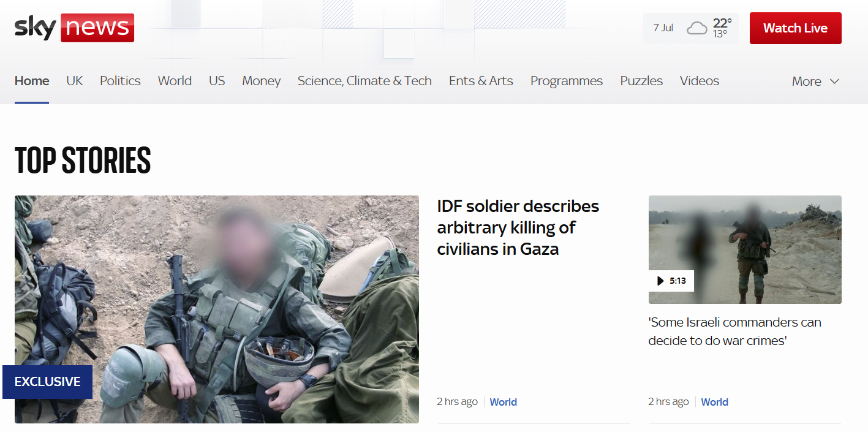The image size is (868, 432).
Task: Open 'Some Israeli commanders' war crimes story
Action: coord(734,332)
